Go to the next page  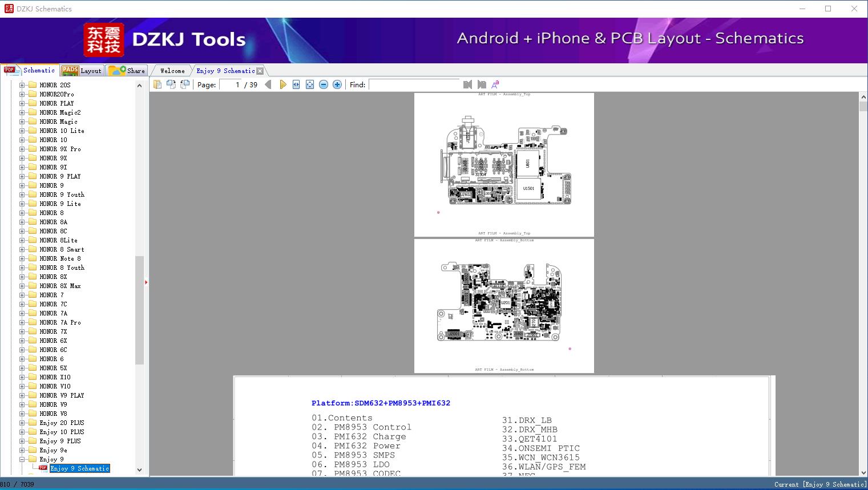[282, 84]
